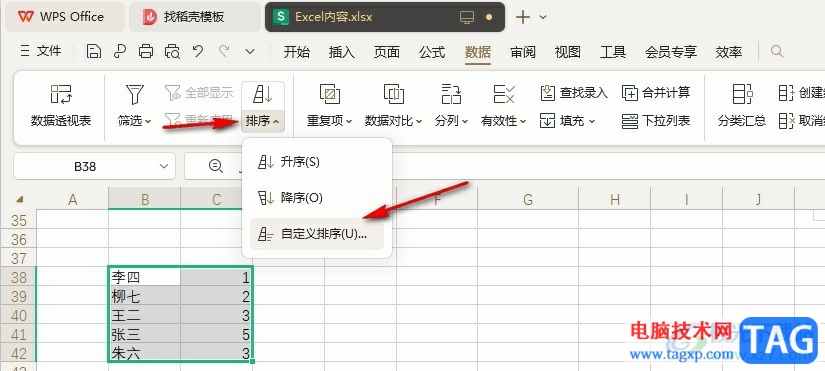Click the 有效性 validation icon
Screen dimensions: 825x371
pos(504,94)
